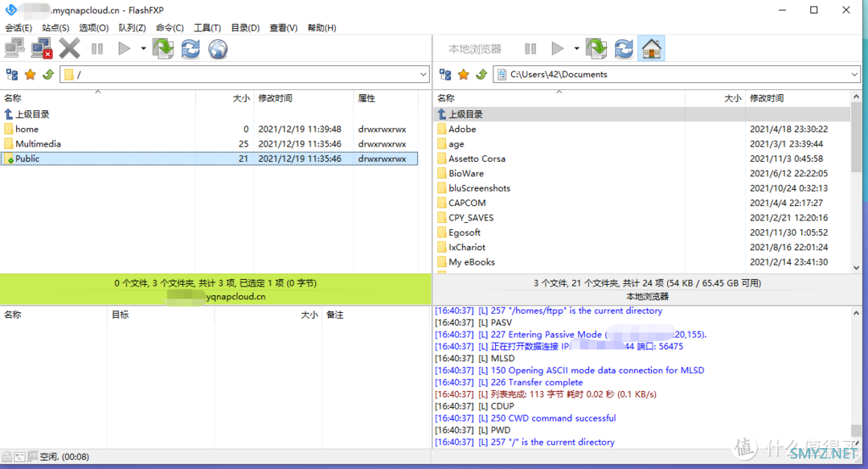Open the 查看(V) menu
Screen dimensions: 868x469
(x=284, y=27)
